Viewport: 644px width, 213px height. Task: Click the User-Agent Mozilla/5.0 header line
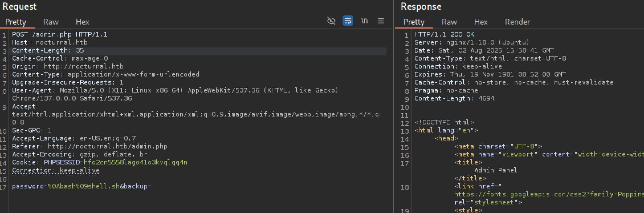pyautogui.click(x=175, y=91)
